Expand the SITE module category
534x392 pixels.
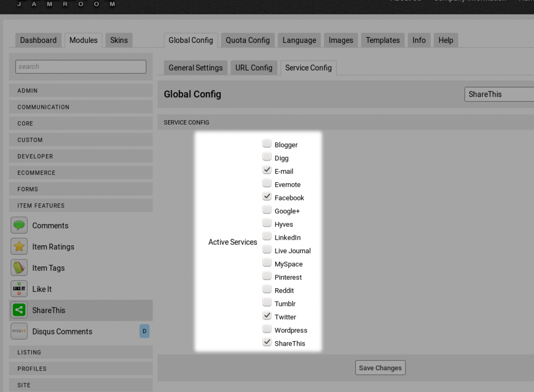[81, 385]
